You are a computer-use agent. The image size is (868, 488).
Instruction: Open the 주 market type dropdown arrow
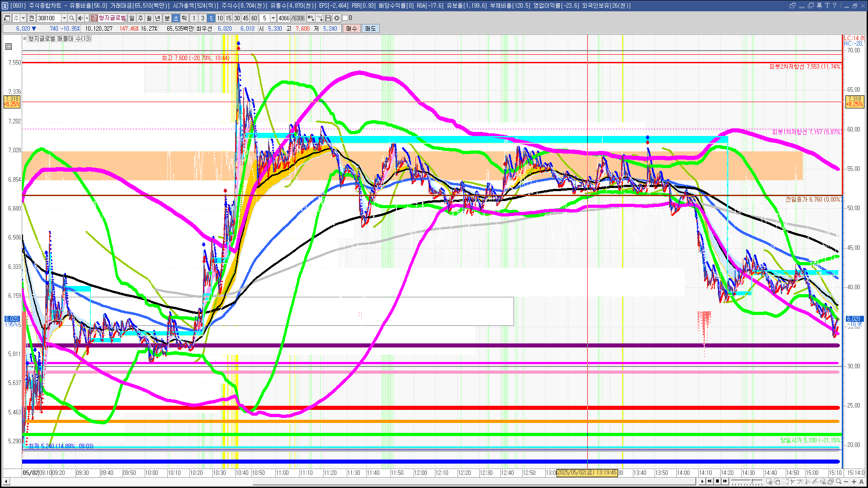23,18
